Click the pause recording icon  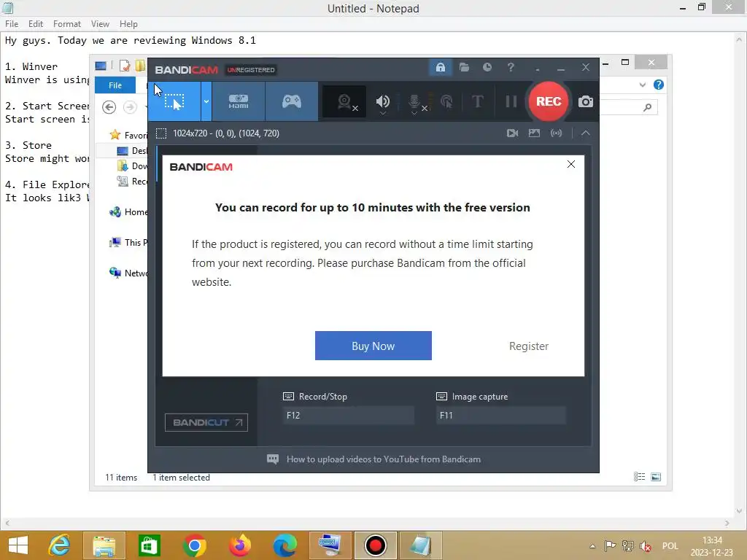click(x=511, y=101)
